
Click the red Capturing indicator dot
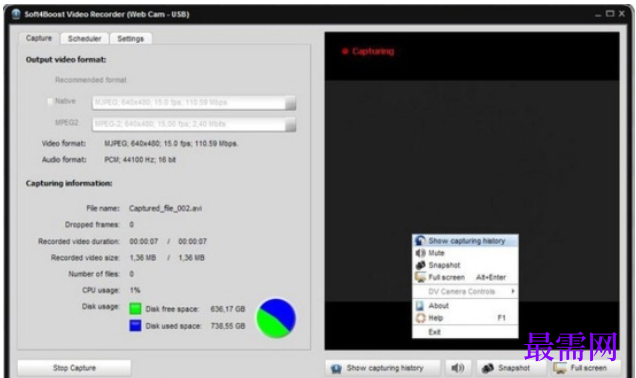tap(345, 52)
